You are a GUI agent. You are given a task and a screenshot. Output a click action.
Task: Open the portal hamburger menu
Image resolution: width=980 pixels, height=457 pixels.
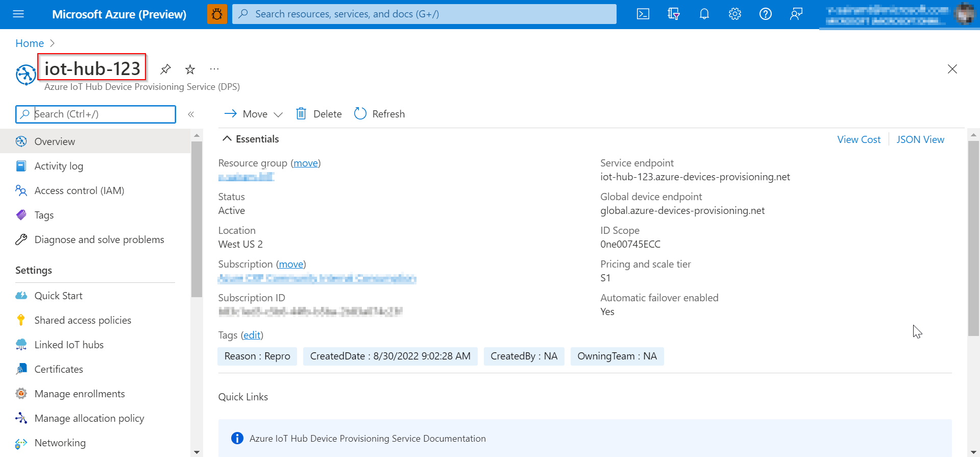[18, 14]
